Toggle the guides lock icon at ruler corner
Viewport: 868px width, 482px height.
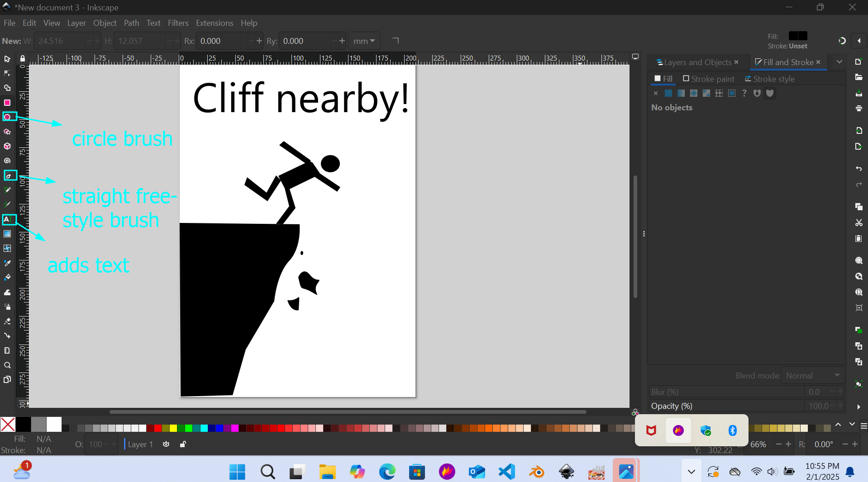tap(22, 58)
